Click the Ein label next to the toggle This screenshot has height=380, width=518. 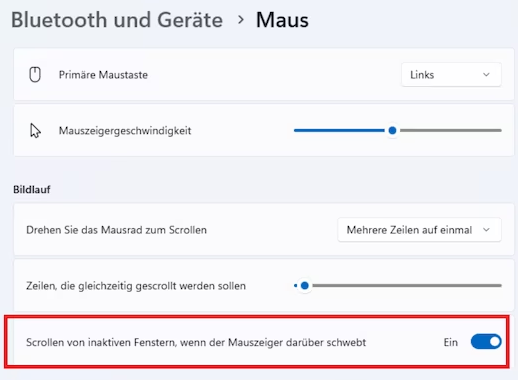pyautogui.click(x=450, y=342)
